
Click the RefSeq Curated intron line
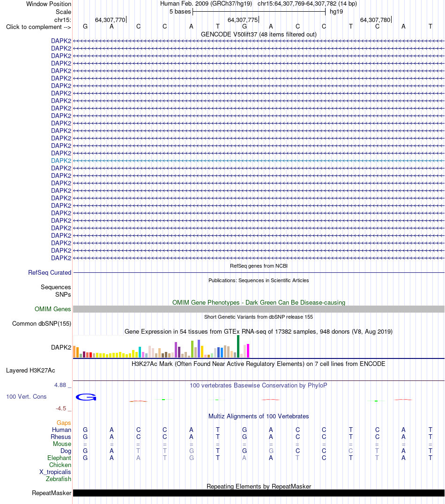click(259, 272)
